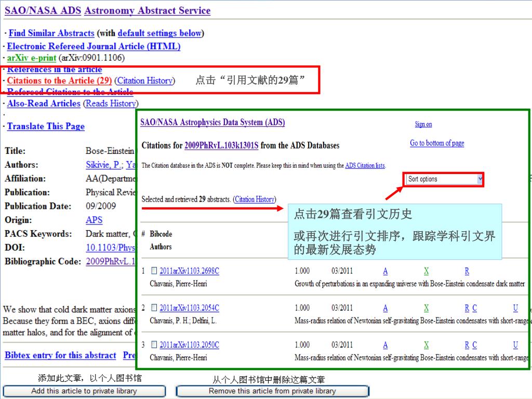Viewport: 532px width, 399px height.
Task: Open the DOI 10.1103/Phys link
Action: 111,248
